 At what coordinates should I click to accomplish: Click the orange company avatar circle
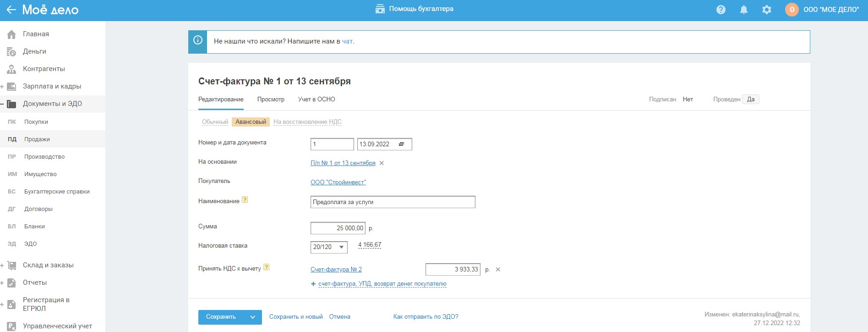click(x=792, y=10)
